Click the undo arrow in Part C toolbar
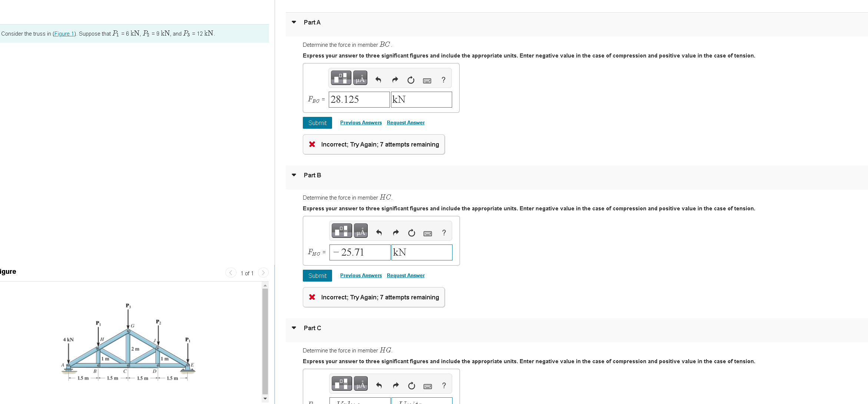Image resolution: width=868 pixels, height=404 pixels. click(x=379, y=385)
